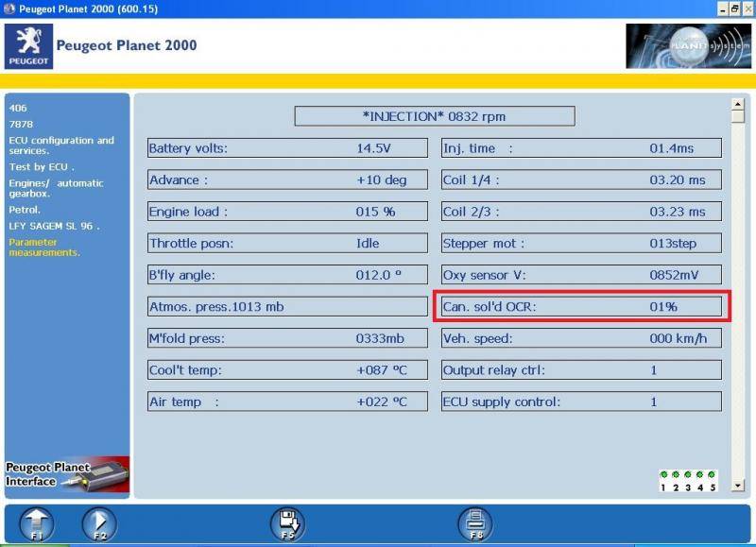The width and height of the screenshot is (756, 547).
Task: Click the Planet System banner image
Action: tap(687, 46)
